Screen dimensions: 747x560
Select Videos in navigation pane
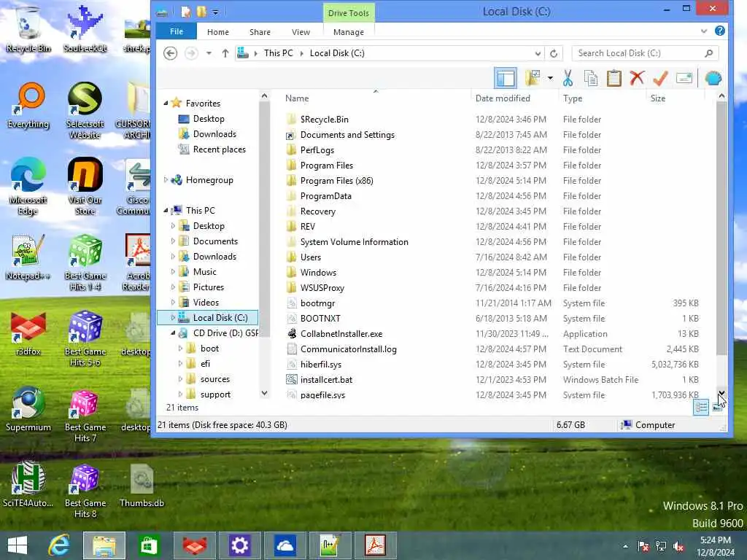click(206, 303)
